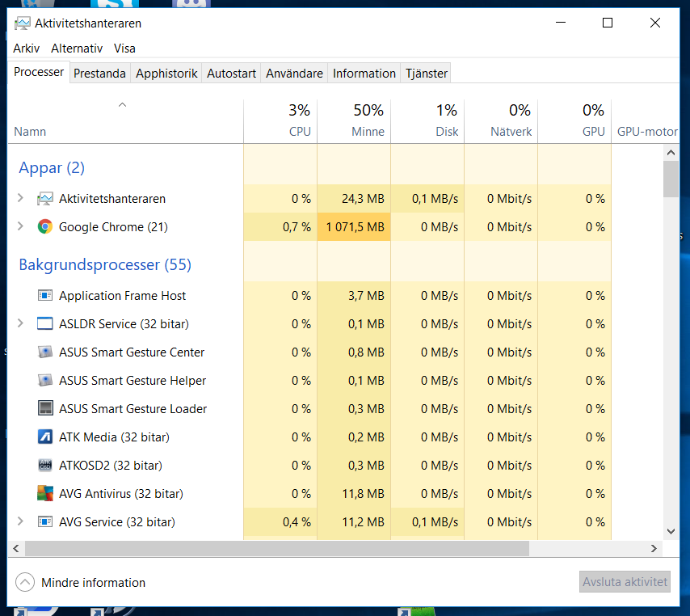Select the Bakgrundsprocesser (55) group header
This screenshot has width=690, height=616.
105,264
